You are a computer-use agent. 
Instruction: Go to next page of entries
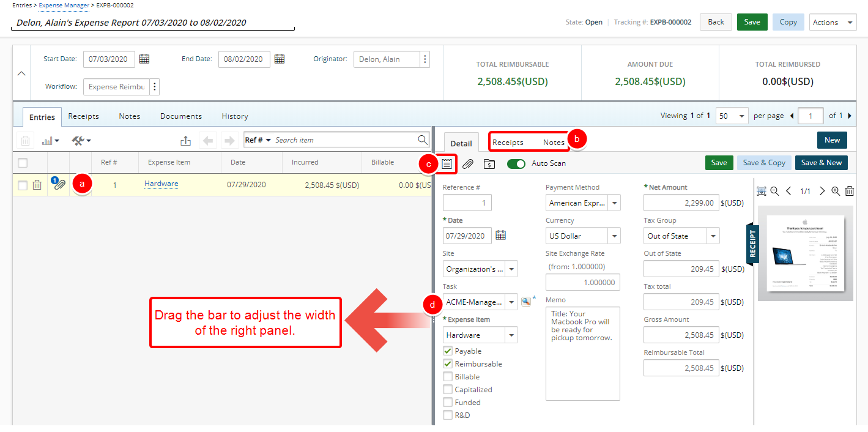(850, 116)
